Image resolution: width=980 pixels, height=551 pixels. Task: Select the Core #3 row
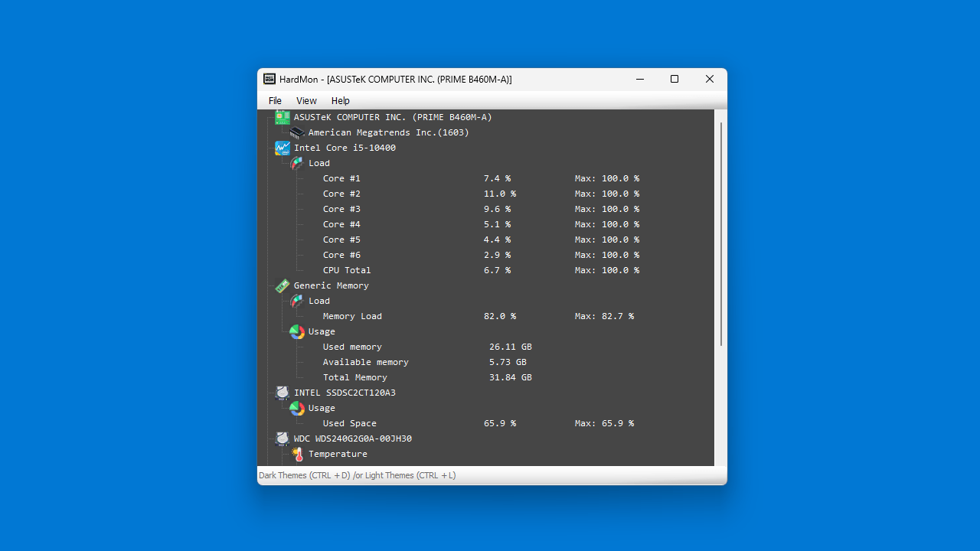[481, 209]
